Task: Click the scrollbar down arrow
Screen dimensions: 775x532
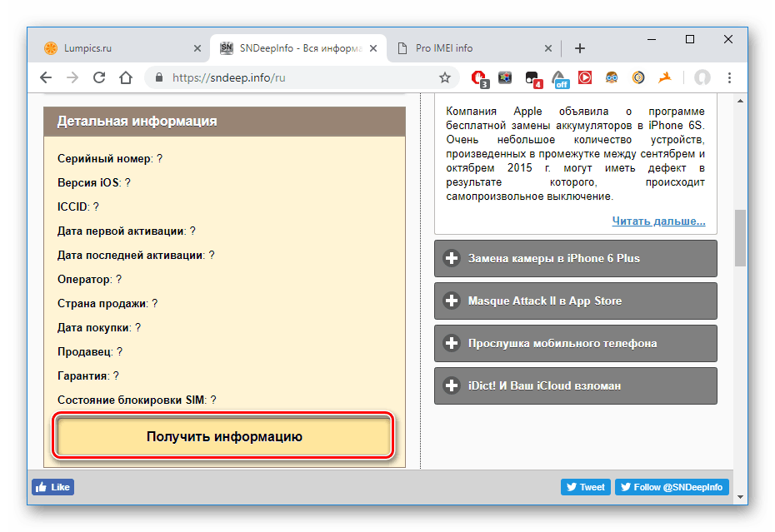Action: pos(740,497)
